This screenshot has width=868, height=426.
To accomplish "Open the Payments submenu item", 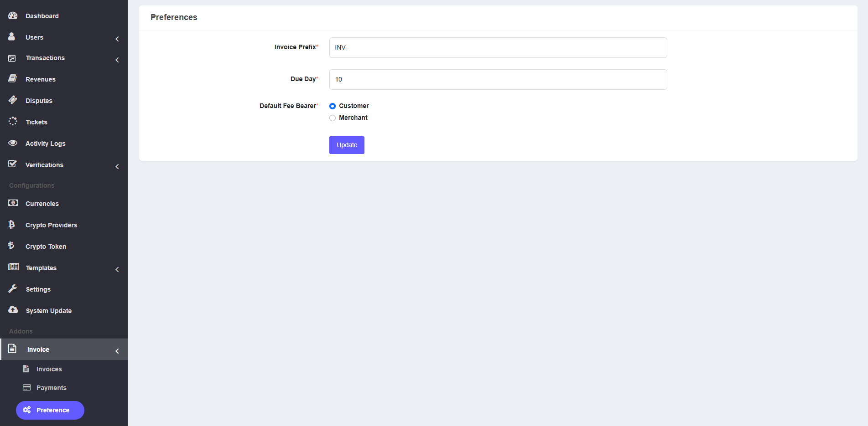I will pyautogui.click(x=51, y=388).
